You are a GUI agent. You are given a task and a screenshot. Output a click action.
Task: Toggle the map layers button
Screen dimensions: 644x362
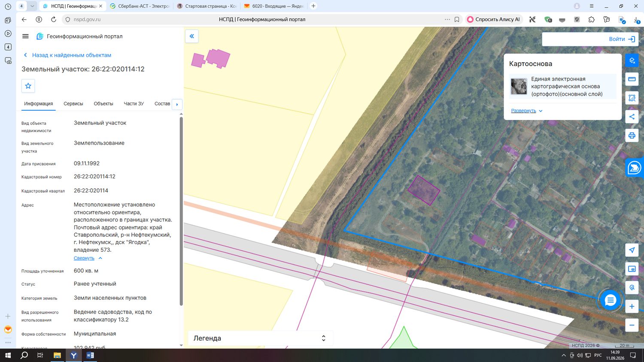pyautogui.click(x=632, y=60)
